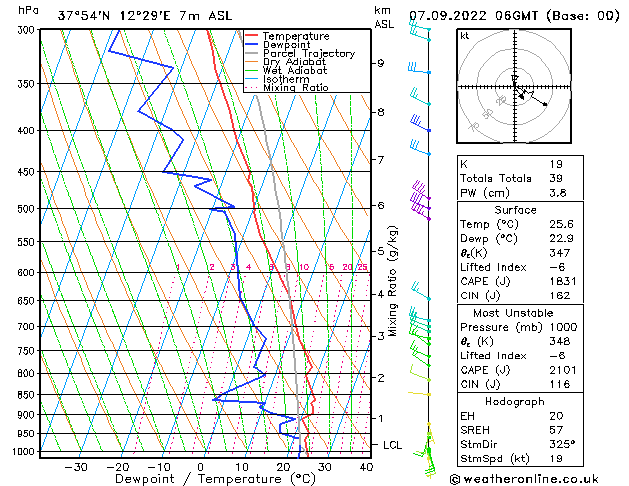Click the Temperature legend entry
The height and width of the screenshot is (486, 629).
coord(296,36)
